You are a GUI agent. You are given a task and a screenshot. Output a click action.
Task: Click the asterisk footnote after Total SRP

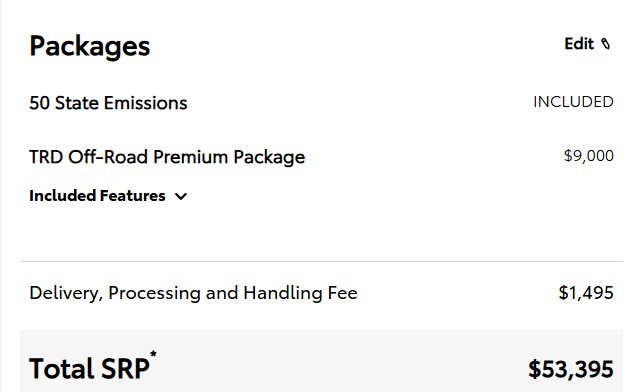click(153, 354)
